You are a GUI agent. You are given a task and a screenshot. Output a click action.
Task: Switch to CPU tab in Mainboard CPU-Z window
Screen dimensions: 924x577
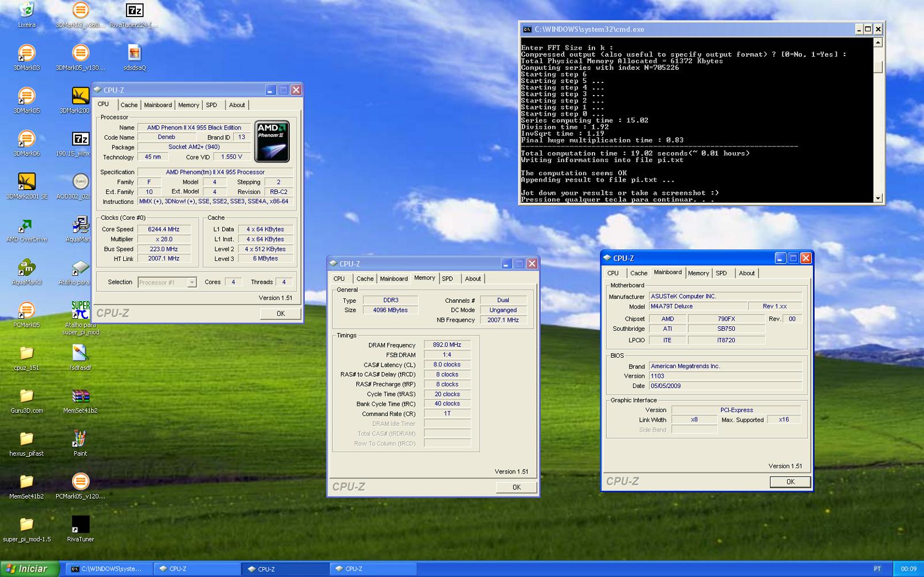tap(613, 274)
